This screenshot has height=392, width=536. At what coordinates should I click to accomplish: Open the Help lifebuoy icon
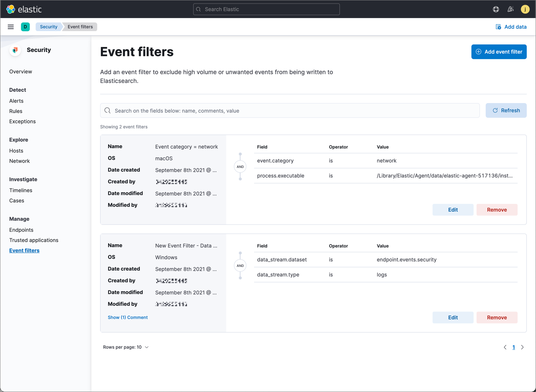click(x=496, y=9)
